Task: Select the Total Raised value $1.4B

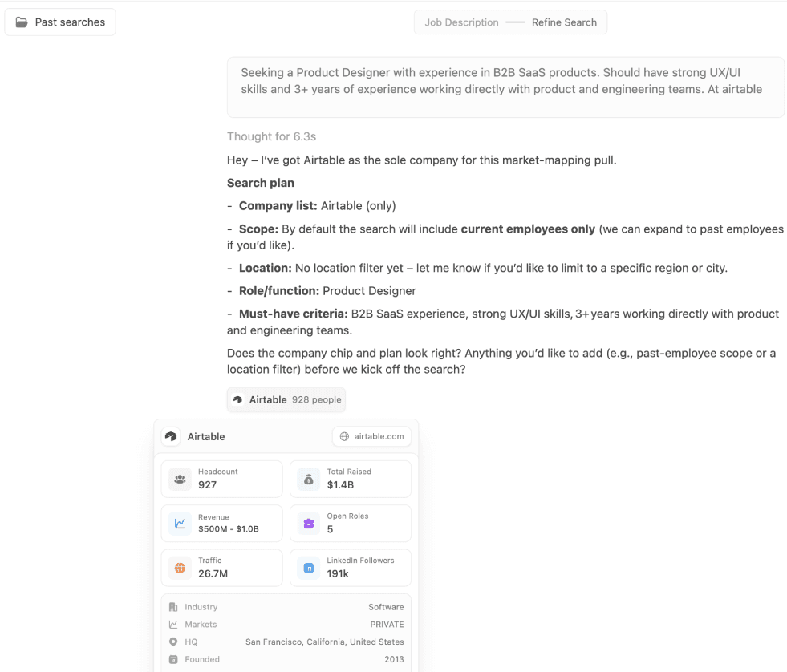Action: coord(340,485)
